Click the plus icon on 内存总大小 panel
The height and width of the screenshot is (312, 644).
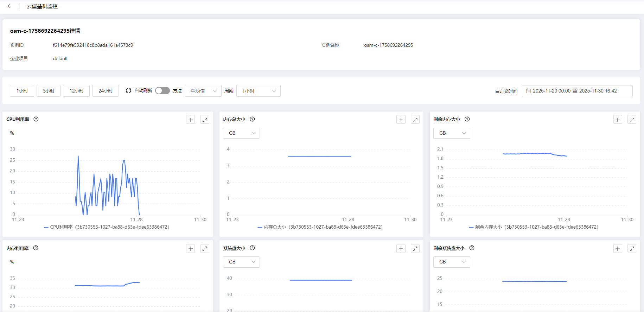pos(401,120)
